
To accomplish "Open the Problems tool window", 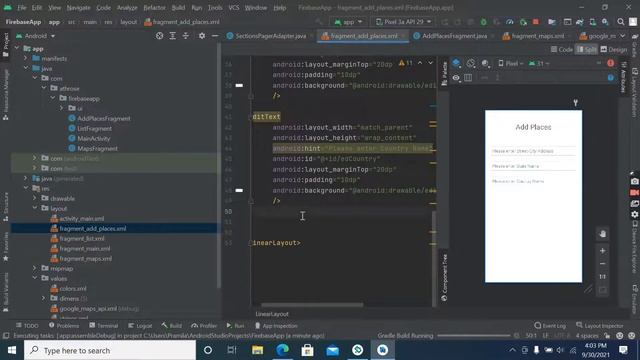I will pyautogui.click(x=64, y=326).
